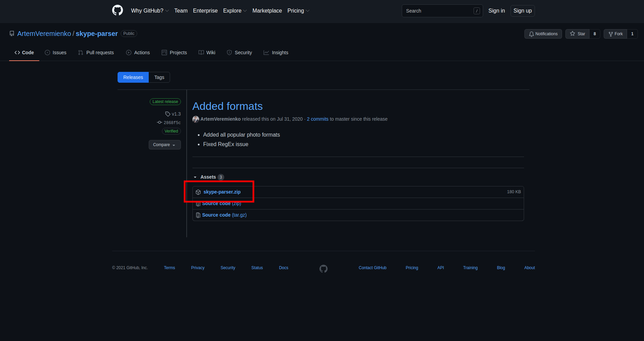Open the Status footer link

pyautogui.click(x=257, y=268)
